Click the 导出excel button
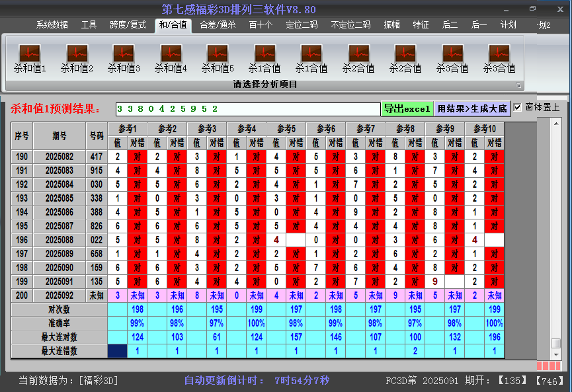The image size is (572, 392). click(x=407, y=108)
